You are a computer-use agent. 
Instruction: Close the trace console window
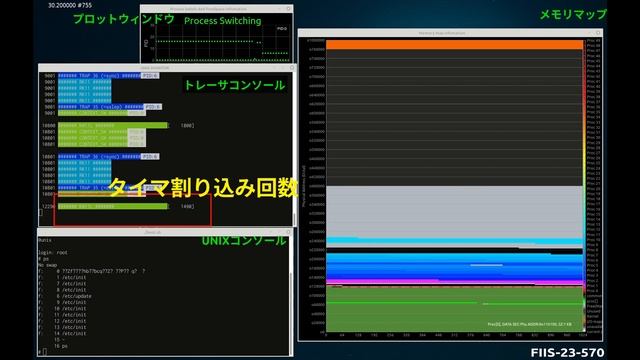[x=292, y=68]
